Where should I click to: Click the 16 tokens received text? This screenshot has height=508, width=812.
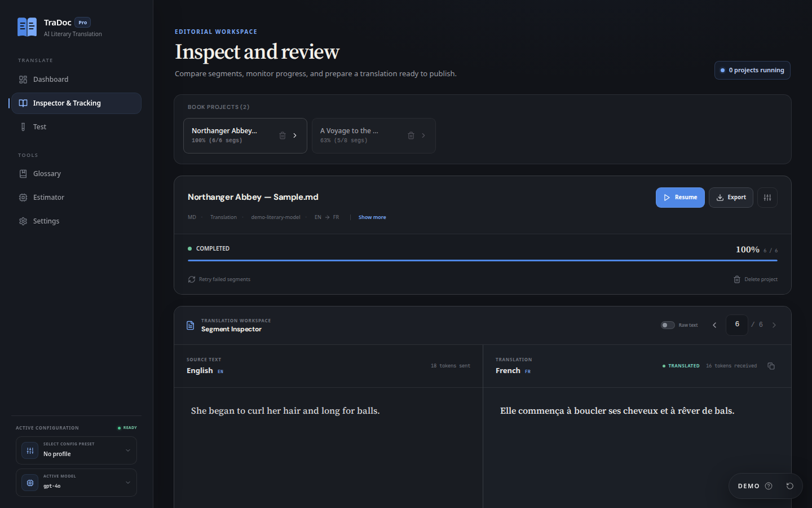click(x=731, y=366)
